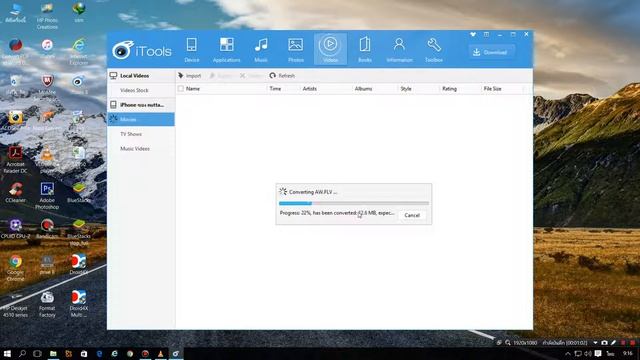Open the CCleaner desktop icon
640x360 pixels.
(x=15, y=193)
